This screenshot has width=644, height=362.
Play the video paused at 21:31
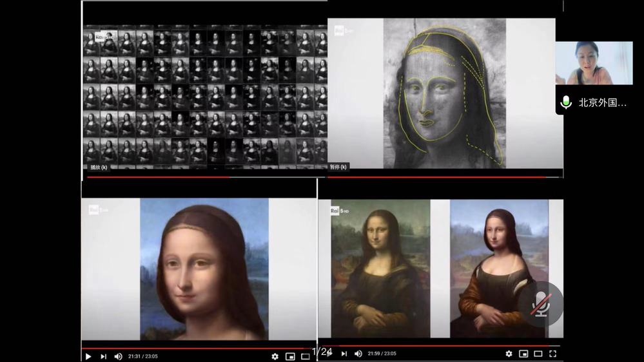tap(88, 356)
